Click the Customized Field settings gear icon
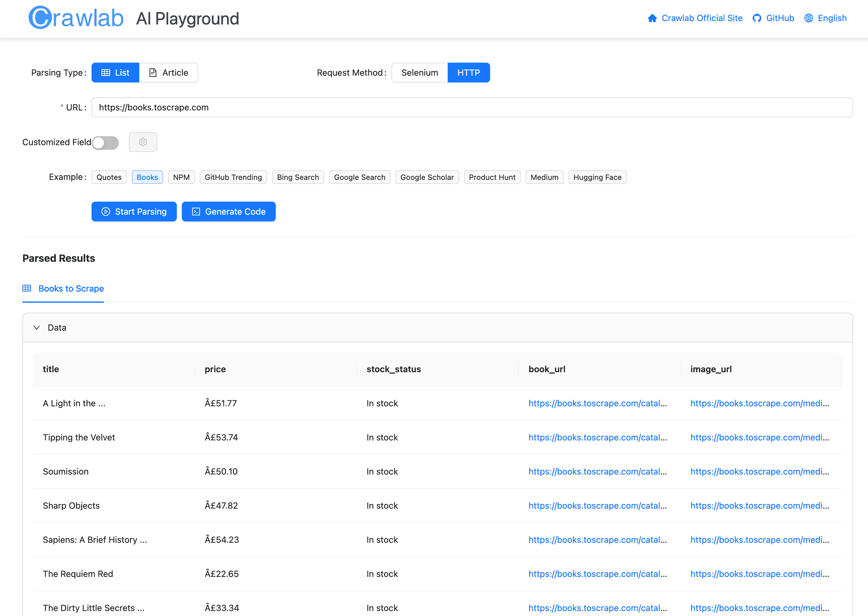This screenshot has width=868, height=616. (143, 142)
